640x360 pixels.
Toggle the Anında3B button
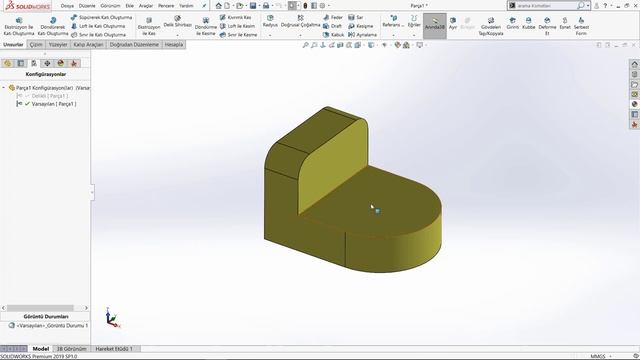pos(435,26)
